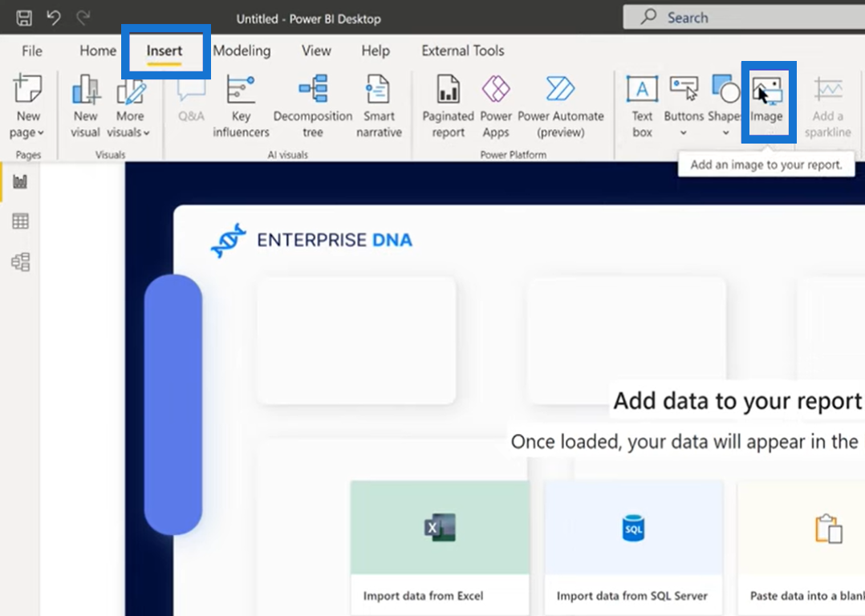
Task: Insert a Power Apps visual
Action: 496,107
